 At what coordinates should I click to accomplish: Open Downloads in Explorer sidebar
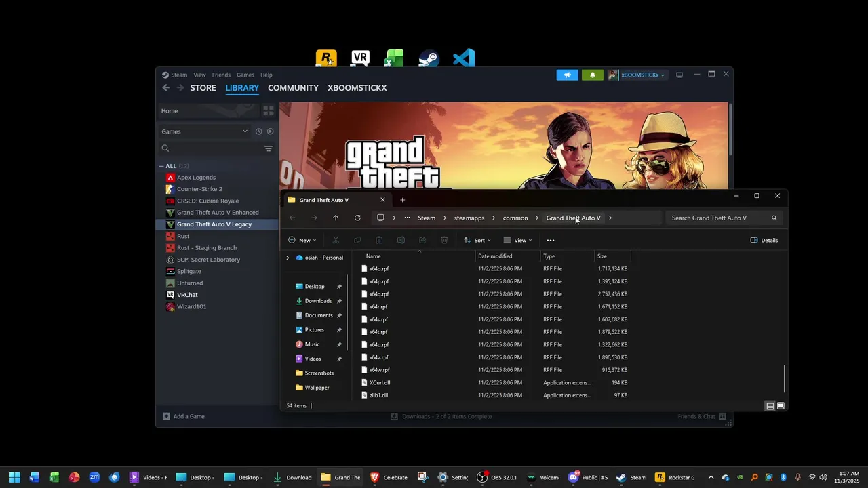[319, 301]
